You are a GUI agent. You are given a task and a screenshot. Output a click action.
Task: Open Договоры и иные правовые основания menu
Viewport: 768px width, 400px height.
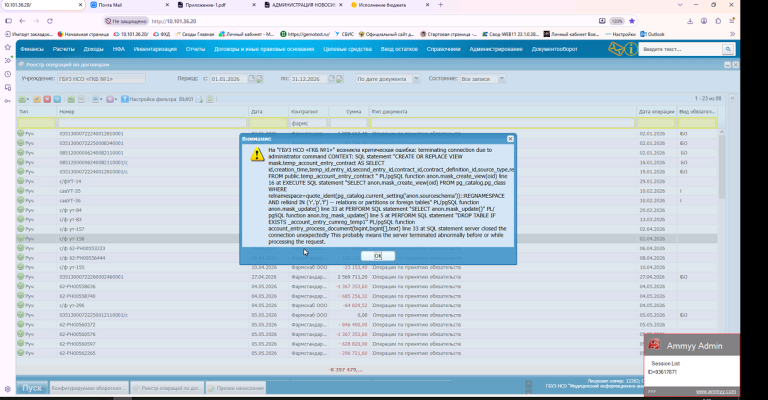click(x=264, y=49)
